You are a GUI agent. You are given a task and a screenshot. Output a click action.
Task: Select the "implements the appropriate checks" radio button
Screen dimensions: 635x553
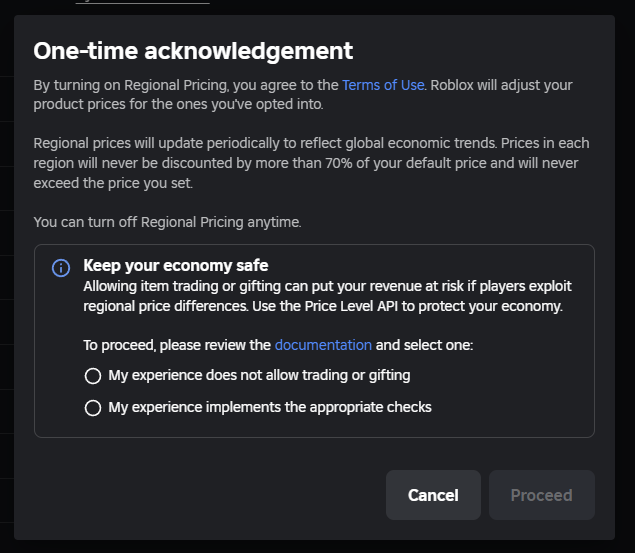pyautogui.click(x=93, y=408)
